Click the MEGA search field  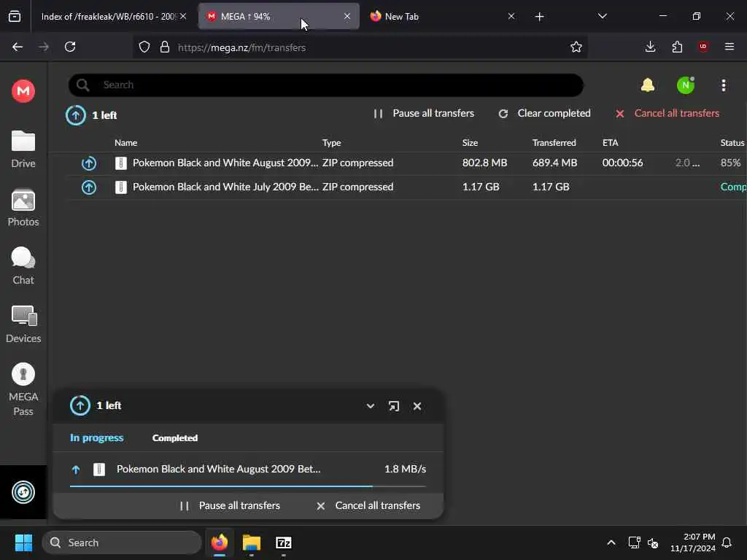tap(326, 85)
